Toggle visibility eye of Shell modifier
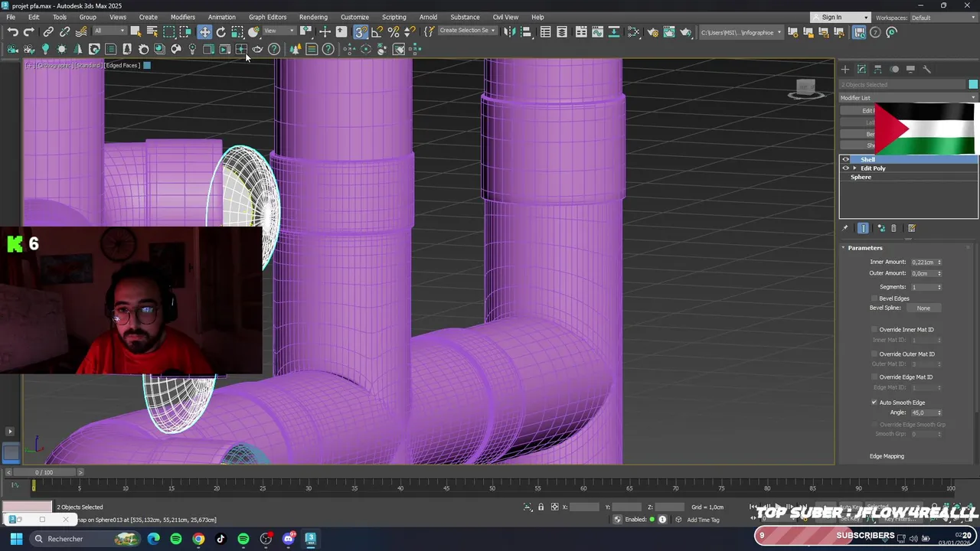Image resolution: width=980 pixels, height=551 pixels. pyautogui.click(x=846, y=159)
